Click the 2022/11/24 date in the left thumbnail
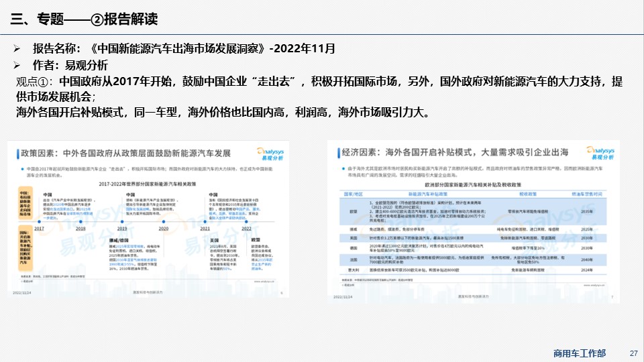 21,293
